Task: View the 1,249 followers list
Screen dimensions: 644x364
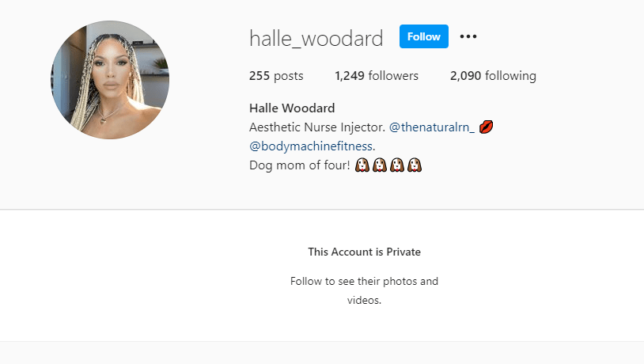Action: click(377, 76)
